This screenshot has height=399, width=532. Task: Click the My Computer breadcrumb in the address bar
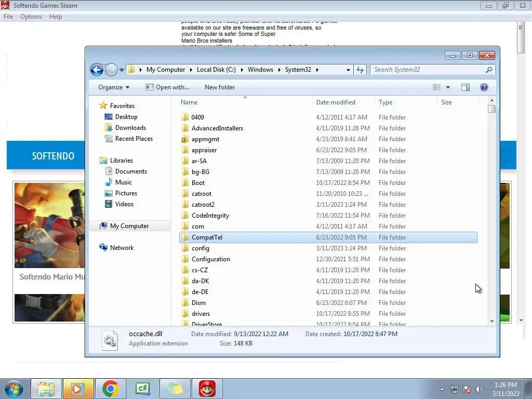(166, 70)
